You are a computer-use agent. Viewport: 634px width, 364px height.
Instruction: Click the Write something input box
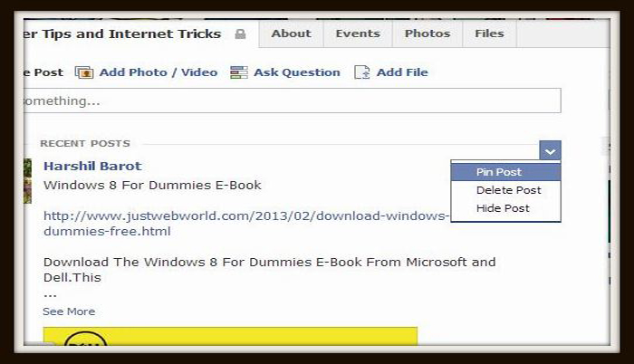click(292, 101)
